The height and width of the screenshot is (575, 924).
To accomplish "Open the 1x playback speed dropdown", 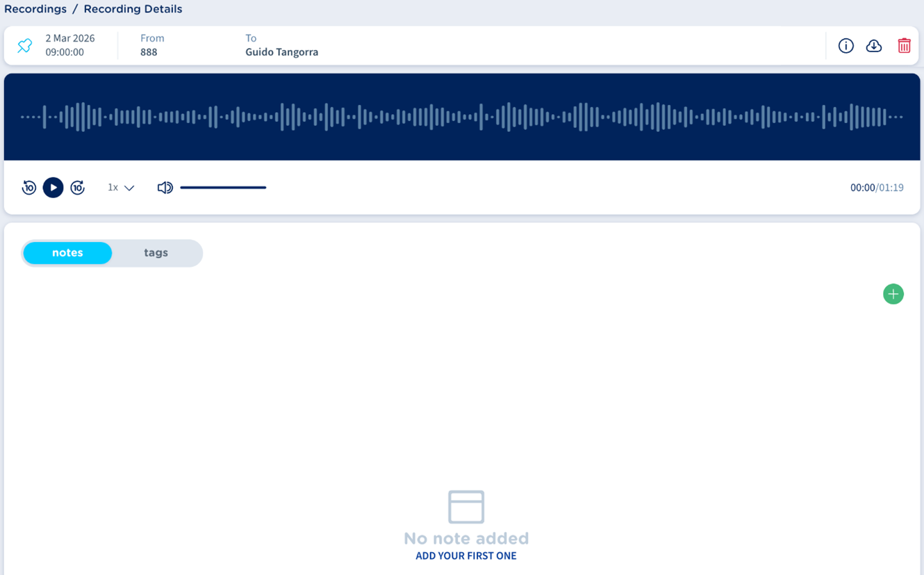I will pyautogui.click(x=113, y=188).
